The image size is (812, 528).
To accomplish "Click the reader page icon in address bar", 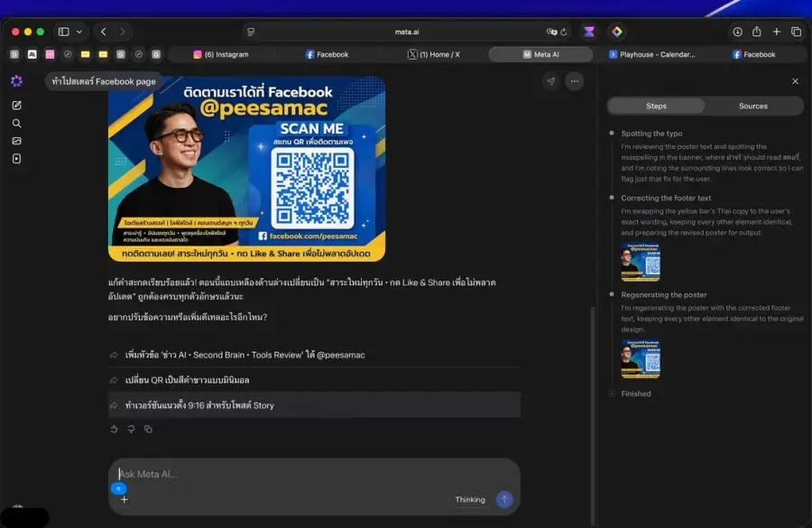I will point(251,32).
